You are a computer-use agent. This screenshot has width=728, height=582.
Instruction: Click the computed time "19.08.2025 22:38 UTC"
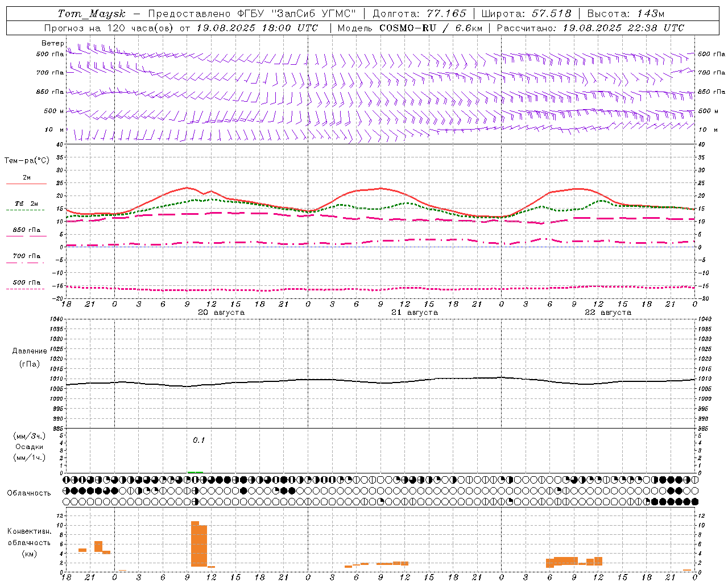(x=623, y=28)
